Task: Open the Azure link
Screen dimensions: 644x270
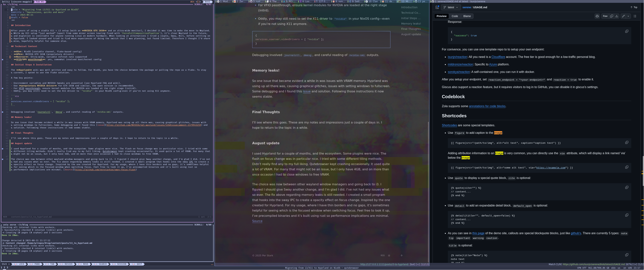Action: (x=493, y=64)
